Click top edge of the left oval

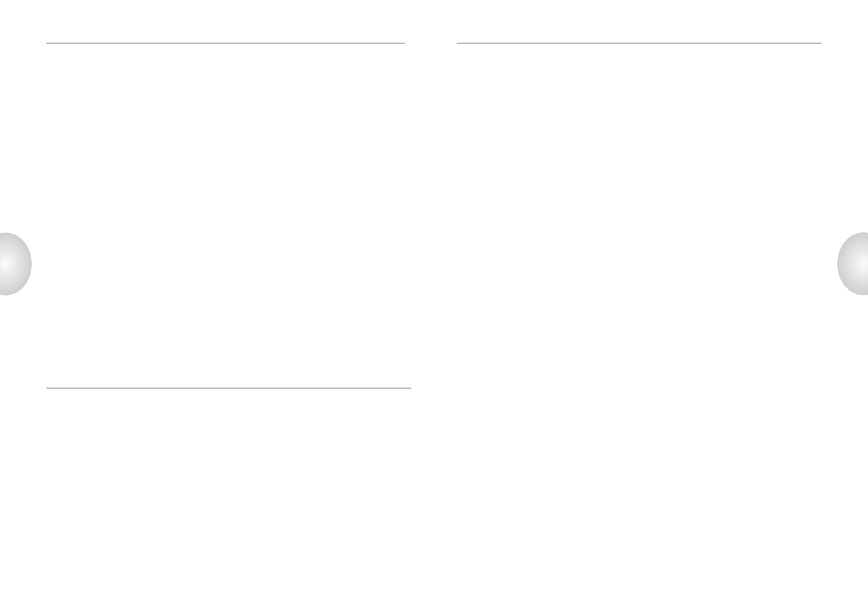point(8,233)
